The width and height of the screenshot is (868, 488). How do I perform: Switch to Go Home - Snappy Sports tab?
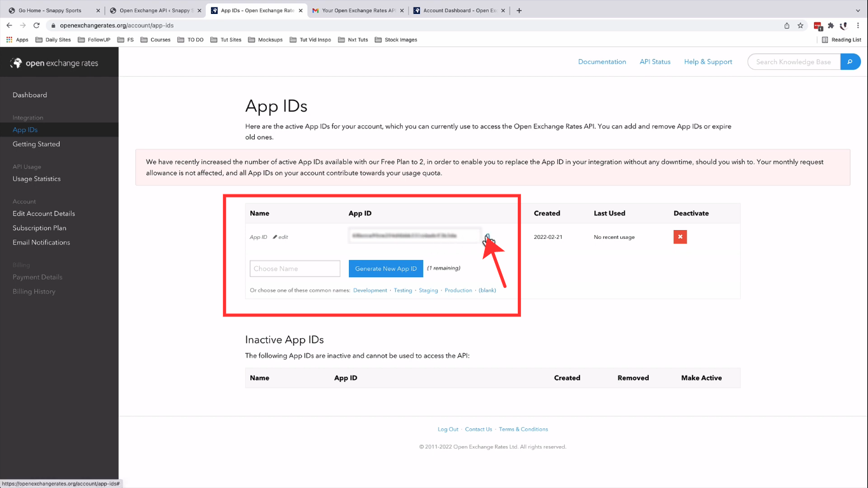pos(51,10)
